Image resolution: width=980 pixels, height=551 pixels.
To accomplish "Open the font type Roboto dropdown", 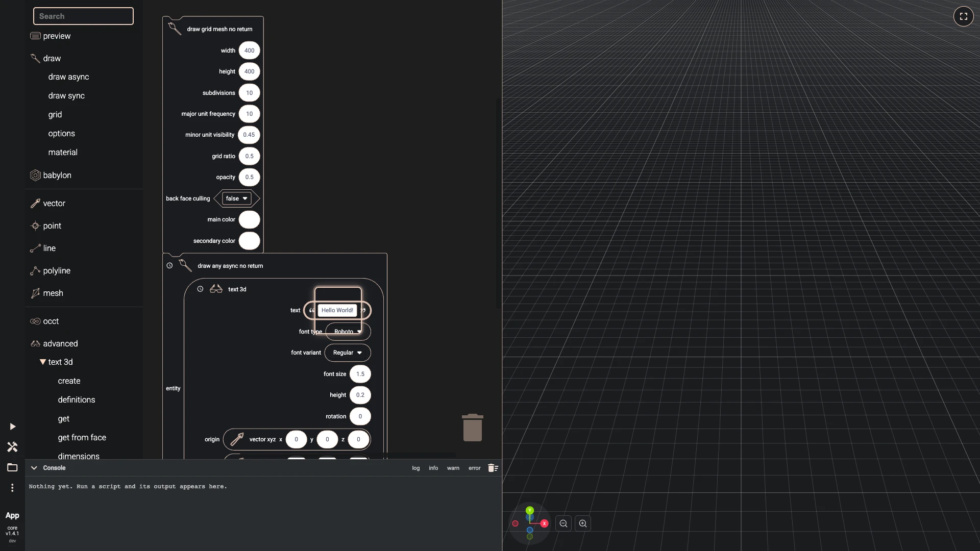I will coord(348,332).
